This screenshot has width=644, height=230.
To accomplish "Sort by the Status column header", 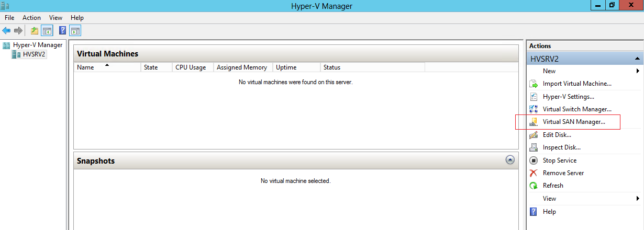I will click(x=373, y=67).
